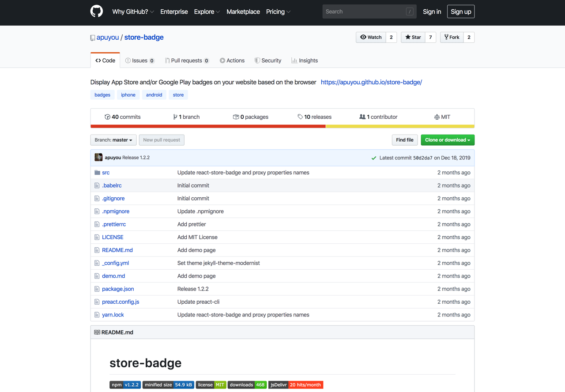Viewport: 565px width, 392px height.
Task: Select the Code tab
Action: 105,60
